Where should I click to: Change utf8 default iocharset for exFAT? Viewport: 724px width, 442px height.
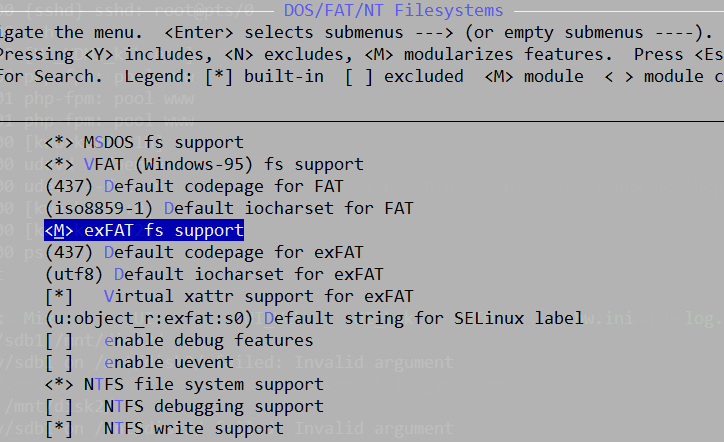(x=74, y=274)
